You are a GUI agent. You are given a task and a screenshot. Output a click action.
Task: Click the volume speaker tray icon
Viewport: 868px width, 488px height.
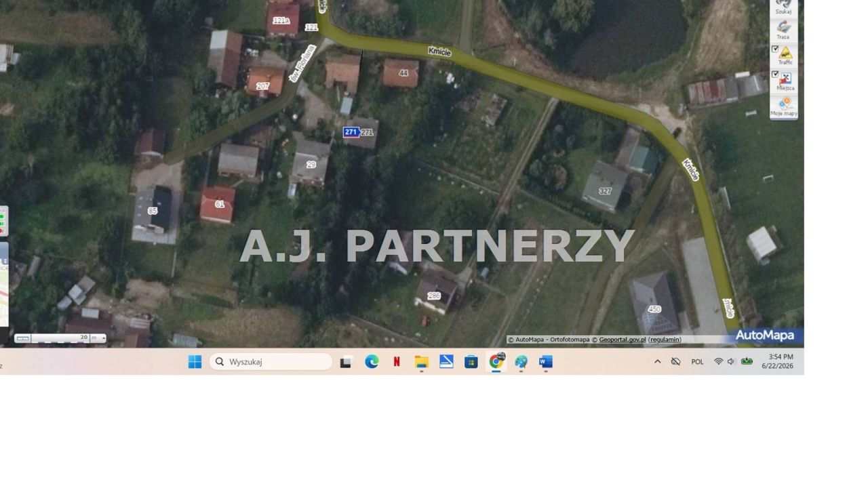coord(732,362)
